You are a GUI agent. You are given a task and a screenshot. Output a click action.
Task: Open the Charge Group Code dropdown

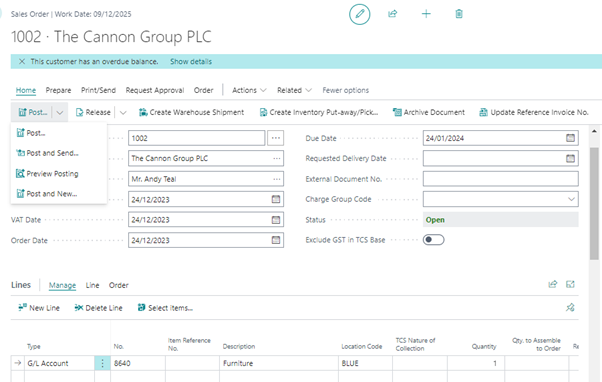point(571,199)
